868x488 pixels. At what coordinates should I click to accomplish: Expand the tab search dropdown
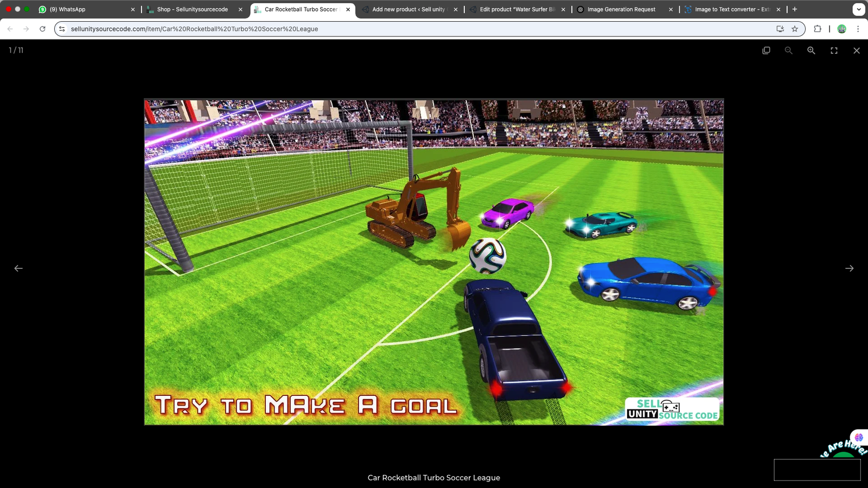pos(859,9)
